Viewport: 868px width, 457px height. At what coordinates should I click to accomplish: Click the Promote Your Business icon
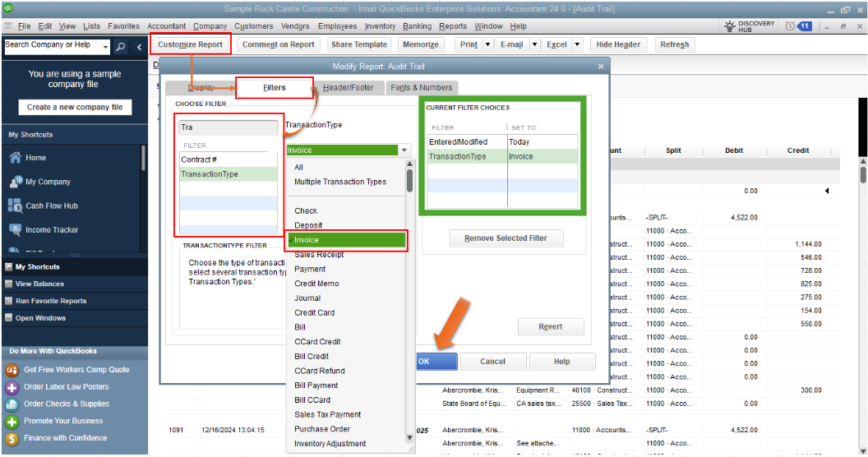(12, 421)
